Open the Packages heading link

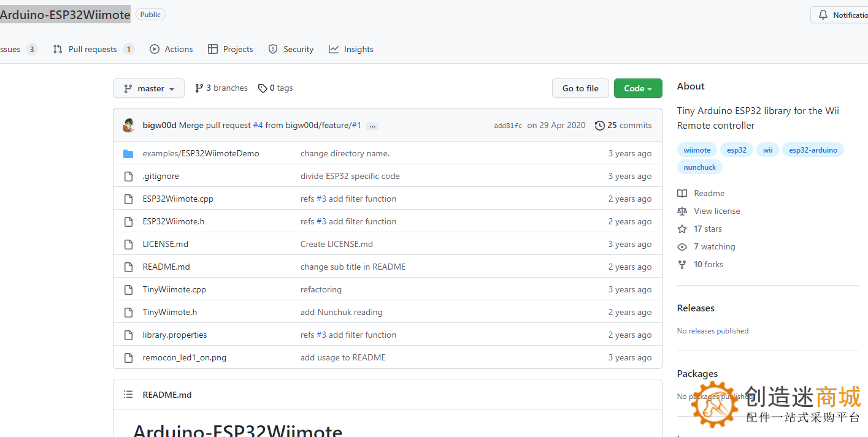coord(697,374)
